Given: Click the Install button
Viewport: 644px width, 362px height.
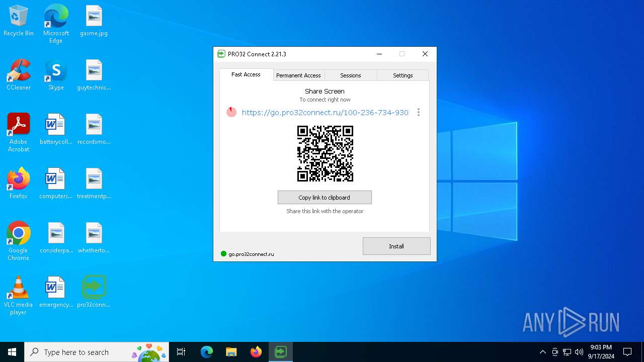Looking at the screenshot, I should (396, 246).
